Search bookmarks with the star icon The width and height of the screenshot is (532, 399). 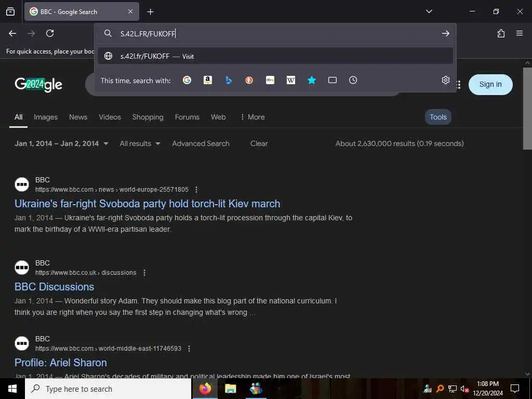click(312, 80)
